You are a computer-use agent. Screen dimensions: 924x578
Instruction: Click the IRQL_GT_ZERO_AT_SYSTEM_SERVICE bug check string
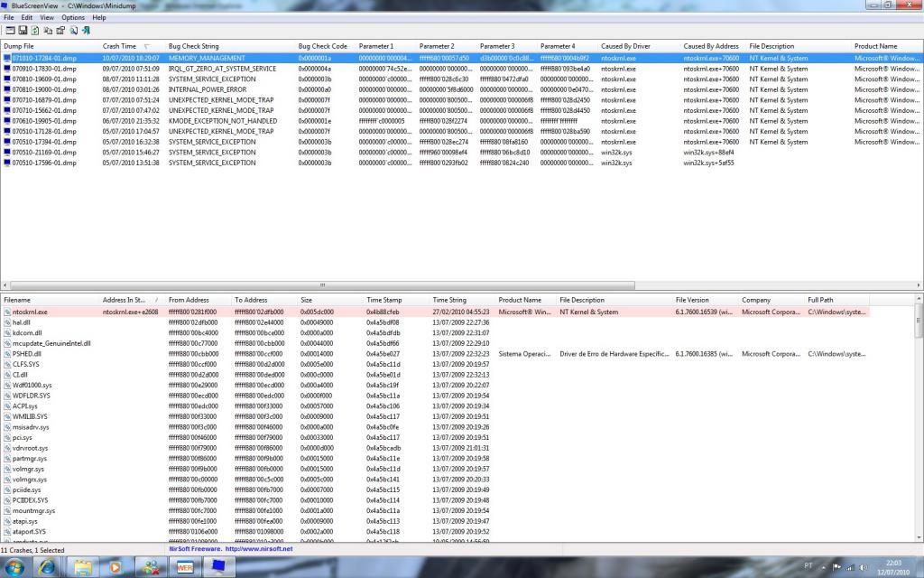tap(222, 69)
